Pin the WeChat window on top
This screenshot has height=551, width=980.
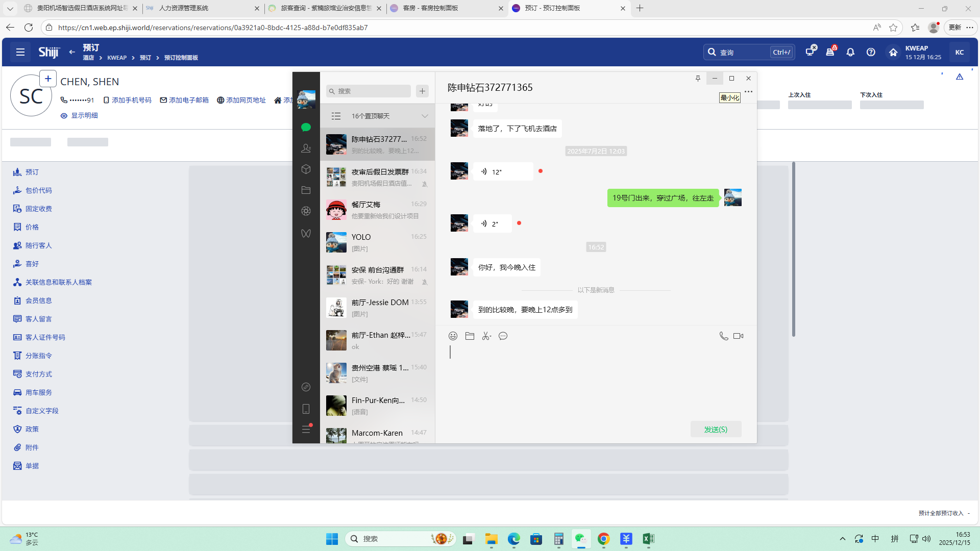698,78
